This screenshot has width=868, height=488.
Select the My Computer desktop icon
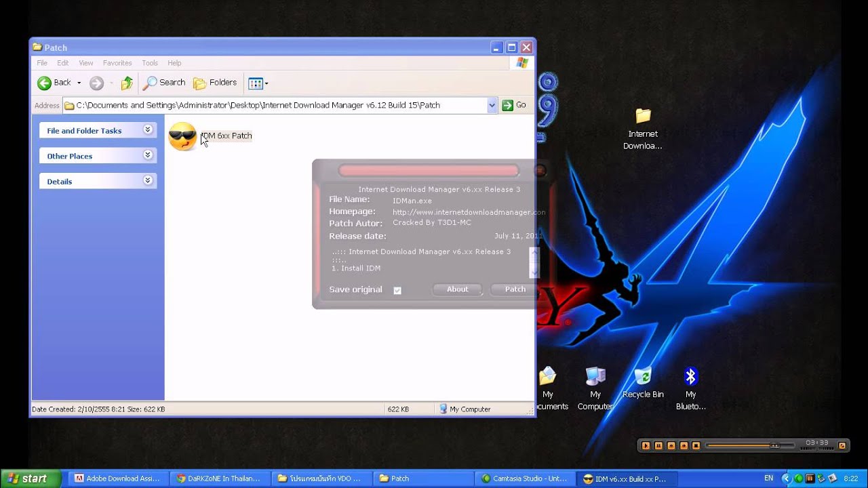595,389
